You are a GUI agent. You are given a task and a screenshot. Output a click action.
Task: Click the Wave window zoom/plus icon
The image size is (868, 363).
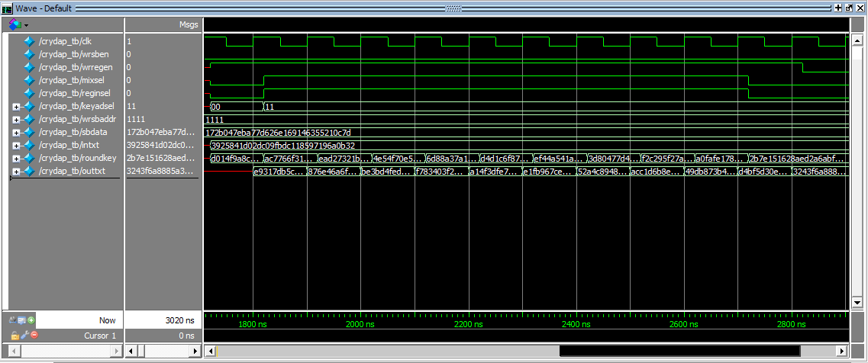[839, 7]
